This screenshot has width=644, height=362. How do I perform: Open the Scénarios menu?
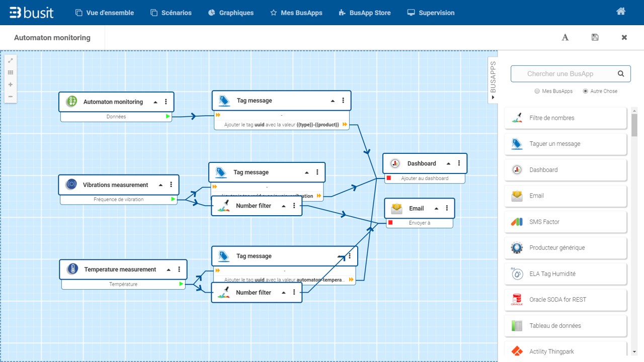[171, 13]
